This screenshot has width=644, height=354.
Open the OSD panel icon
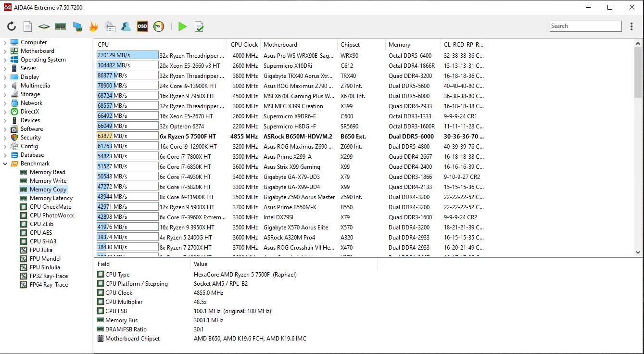coord(142,26)
